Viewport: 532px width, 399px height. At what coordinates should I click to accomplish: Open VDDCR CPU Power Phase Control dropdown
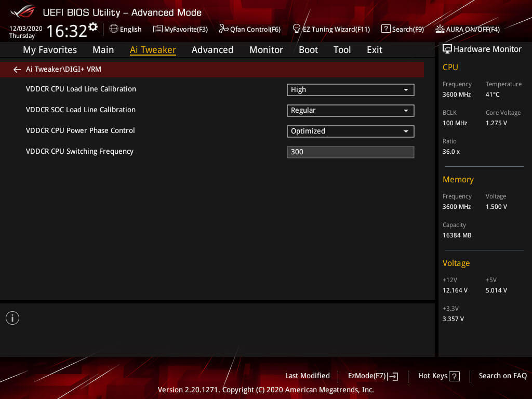(351, 131)
